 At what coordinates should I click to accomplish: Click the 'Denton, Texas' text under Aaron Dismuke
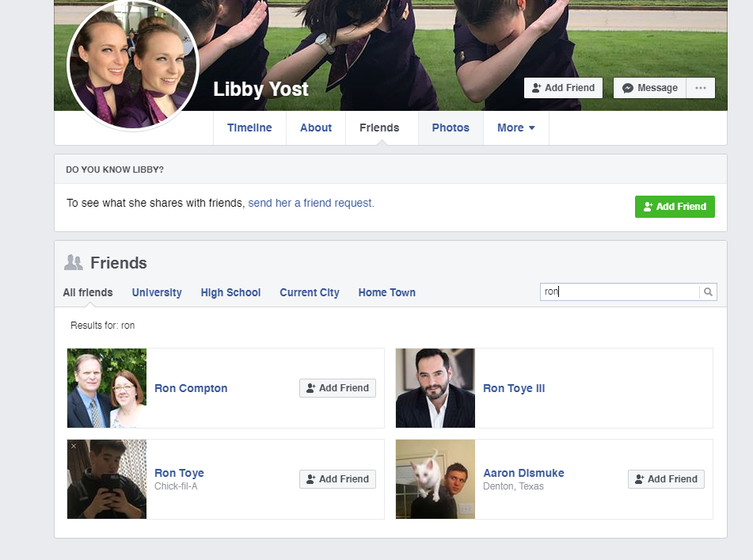tap(513, 486)
